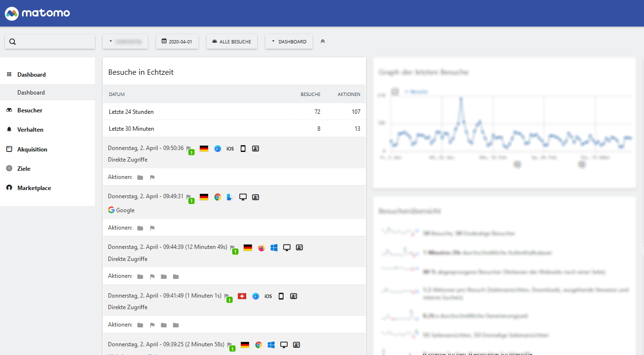Click the Donnerstag, 2. April - 09:41:49 timestamp
644x355 pixels.
145,296
